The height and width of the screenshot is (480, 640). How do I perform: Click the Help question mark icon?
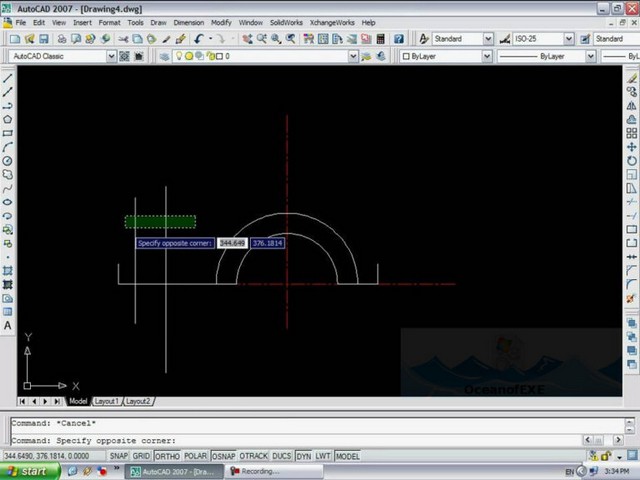click(x=399, y=39)
